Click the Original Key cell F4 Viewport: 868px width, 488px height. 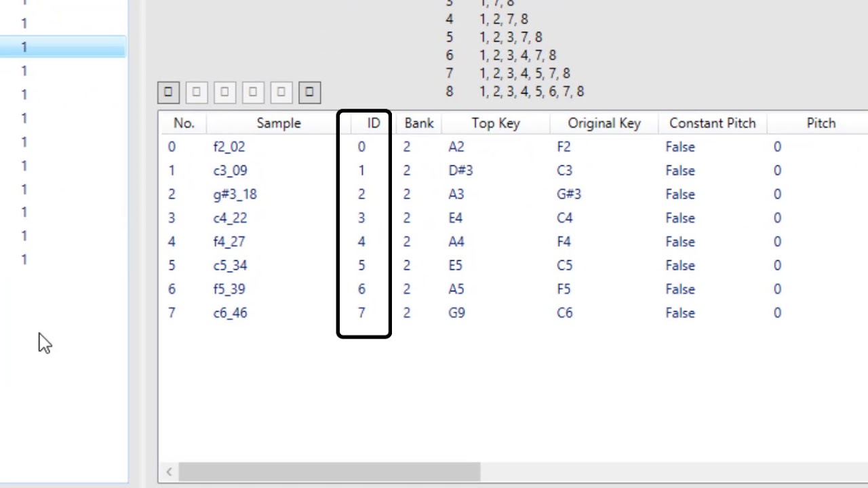[564, 242]
